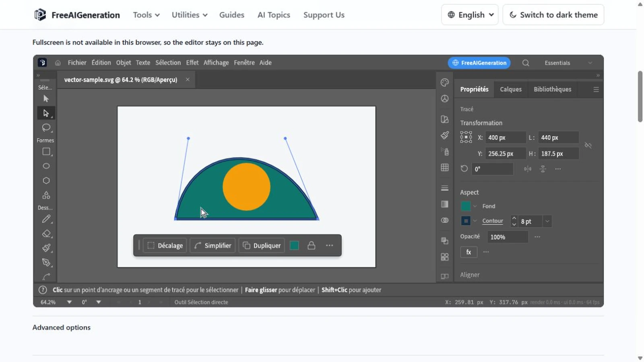Switch to the Bibliothèques tab
The image size is (644, 362).
[552, 89]
